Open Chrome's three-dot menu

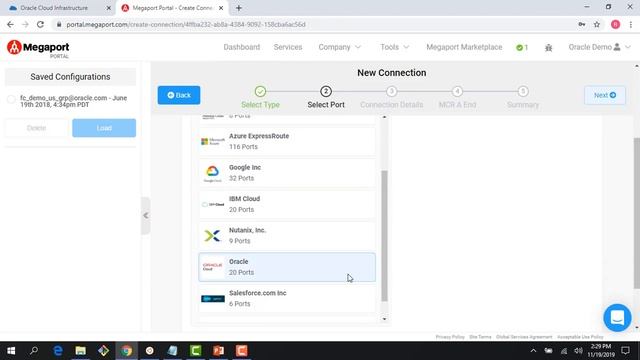point(631,24)
